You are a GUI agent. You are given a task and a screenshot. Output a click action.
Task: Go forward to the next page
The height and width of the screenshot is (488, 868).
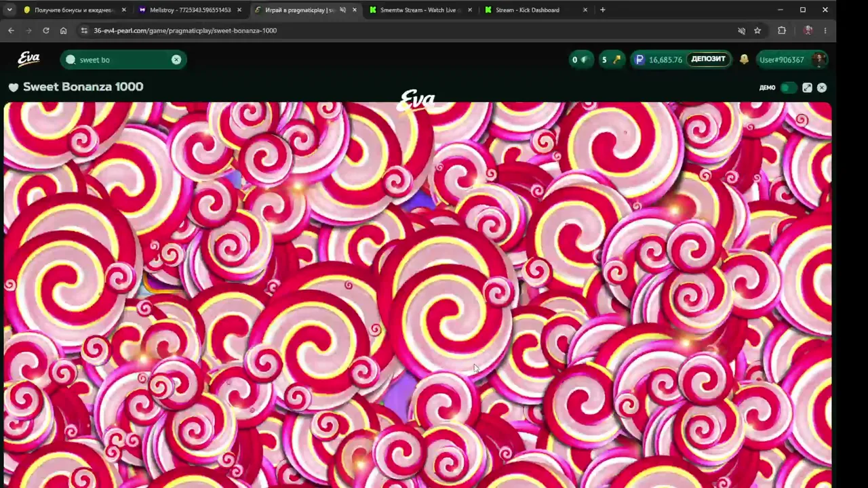point(28,30)
